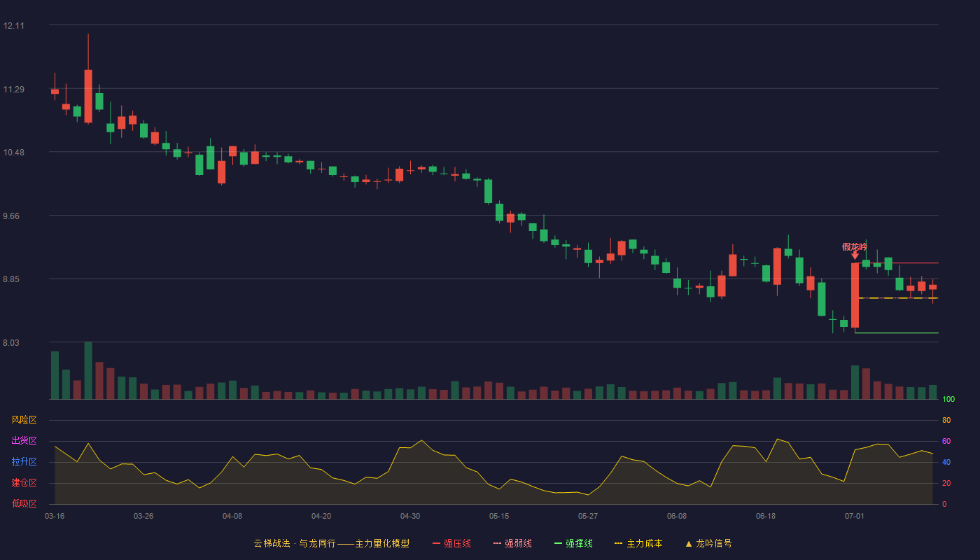Click the 80 indicator scale label
The width and height of the screenshot is (980, 560).
click(946, 420)
